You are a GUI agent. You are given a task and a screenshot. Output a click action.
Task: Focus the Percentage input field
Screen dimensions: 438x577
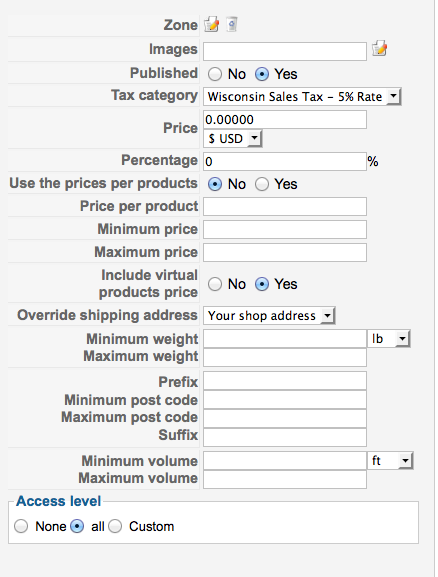[285, 162]
